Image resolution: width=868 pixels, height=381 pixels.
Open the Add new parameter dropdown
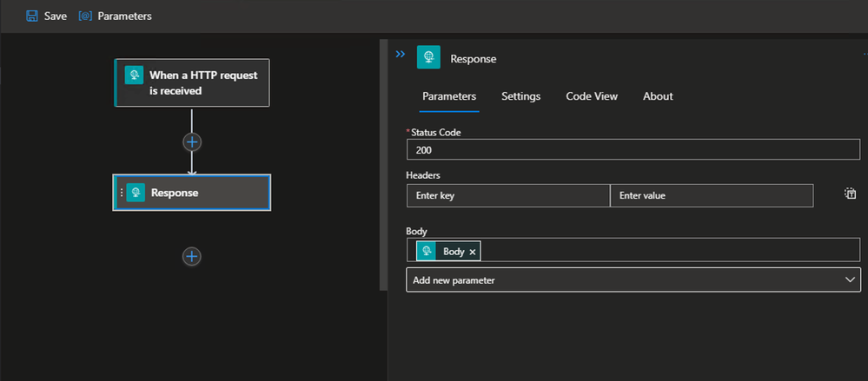[x=633, y=280]
